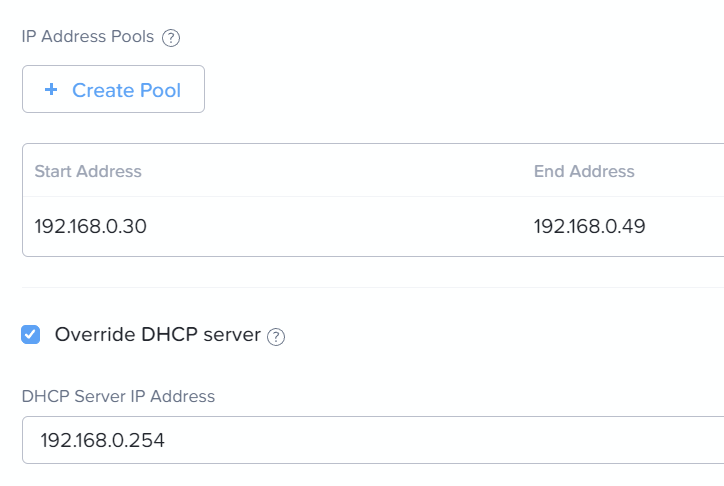Click the word Pool on the button
724x486 pixels.
click(160, 90)
